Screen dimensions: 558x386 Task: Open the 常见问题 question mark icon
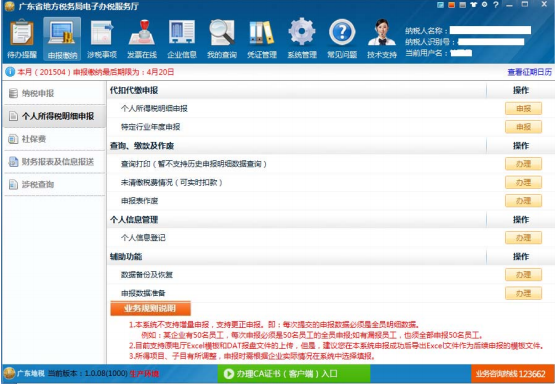pos(342,38)
